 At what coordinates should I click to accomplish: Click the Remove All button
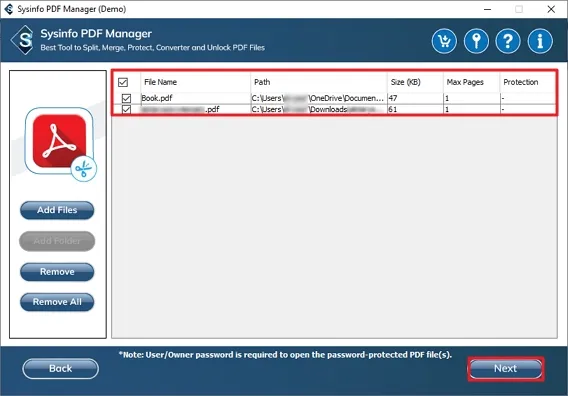pos(57,302)
